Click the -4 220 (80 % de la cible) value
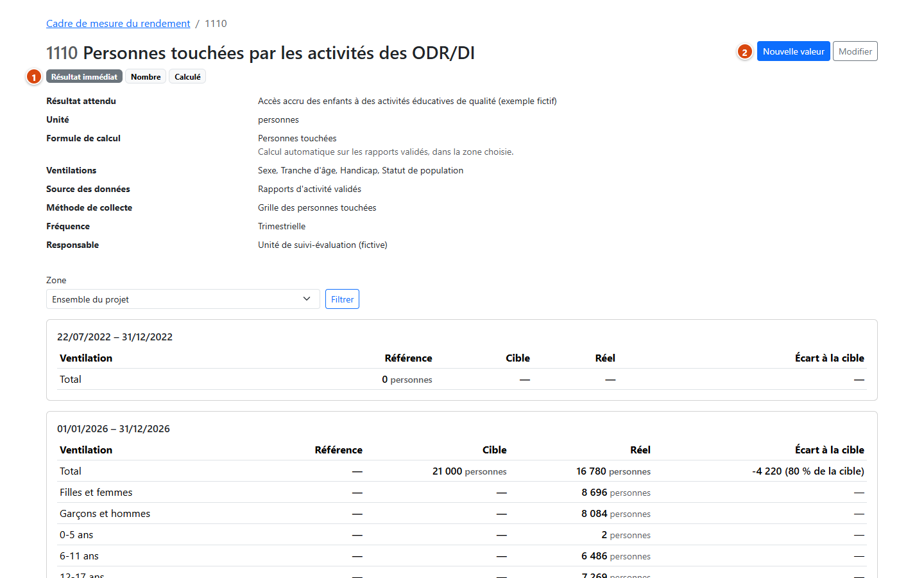The image size is (924, 578). [x=808, y=471]
